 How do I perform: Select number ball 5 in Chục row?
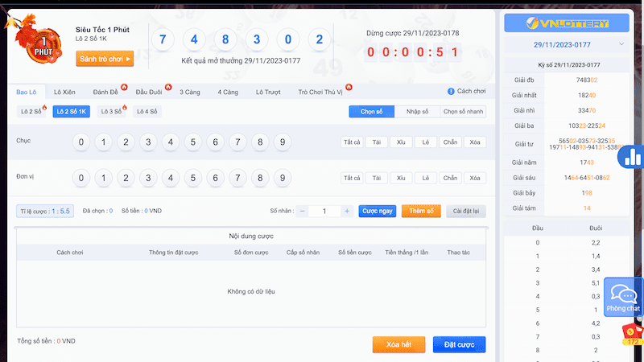tap(192, 142)
